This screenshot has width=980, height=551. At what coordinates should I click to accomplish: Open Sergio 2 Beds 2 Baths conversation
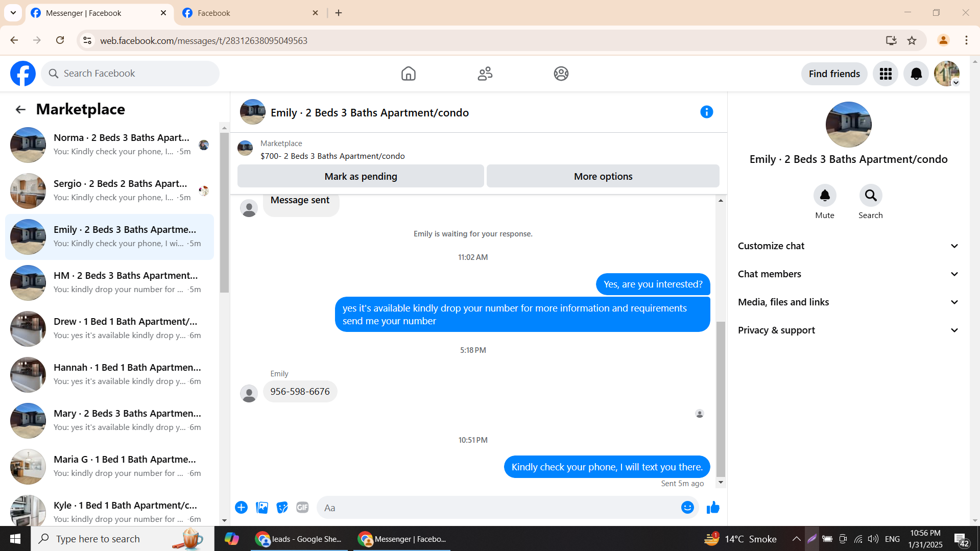(x=110, y=191)
